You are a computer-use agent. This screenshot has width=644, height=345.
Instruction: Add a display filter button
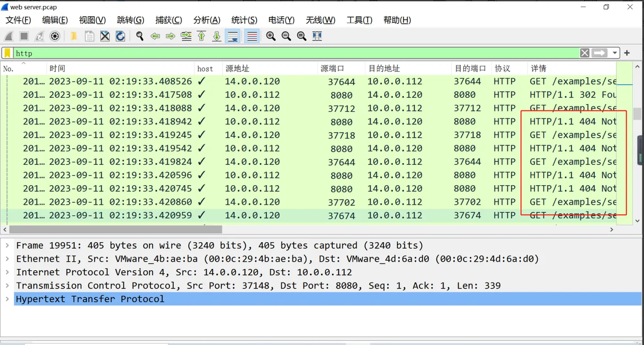pos(627,53)
